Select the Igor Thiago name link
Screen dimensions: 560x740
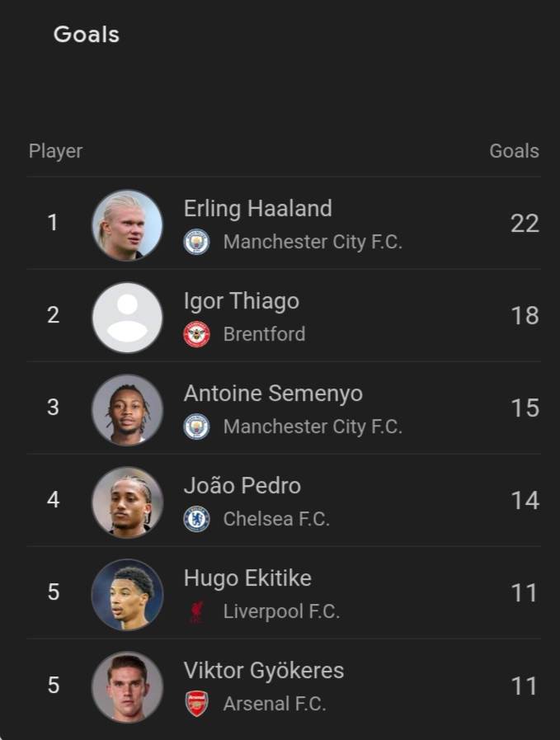pyautogui.click(x=241, y=301)
